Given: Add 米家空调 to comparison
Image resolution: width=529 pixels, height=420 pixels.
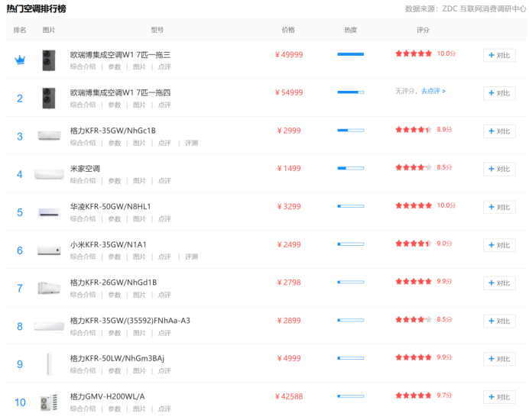Looking at the screenshot, I should 498,170.
